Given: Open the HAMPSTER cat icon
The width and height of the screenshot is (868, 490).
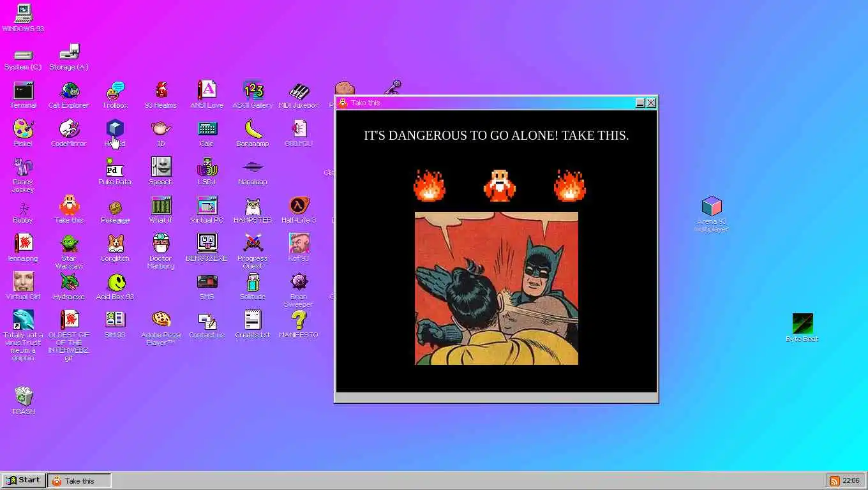Looking at the screenshot, I should 253,210.
